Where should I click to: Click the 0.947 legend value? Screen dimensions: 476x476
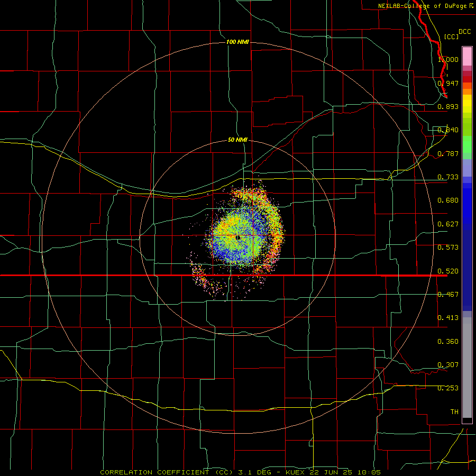448,83
